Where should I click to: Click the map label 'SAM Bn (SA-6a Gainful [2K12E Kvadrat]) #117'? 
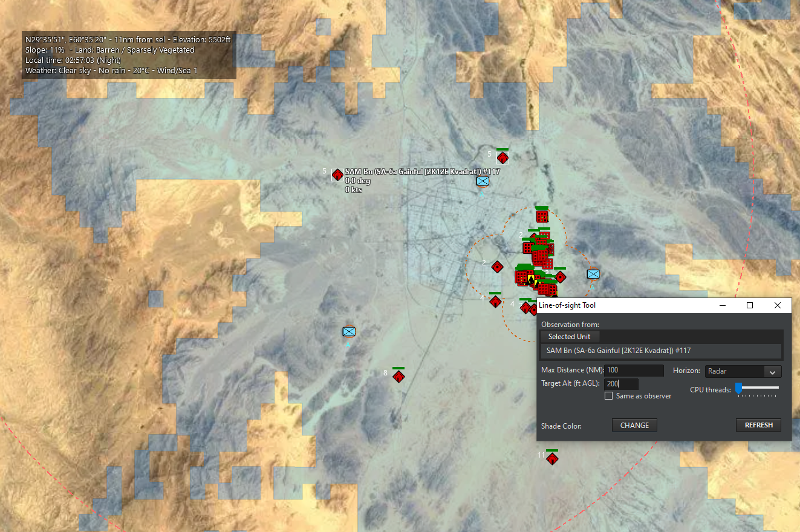[422, 172]
